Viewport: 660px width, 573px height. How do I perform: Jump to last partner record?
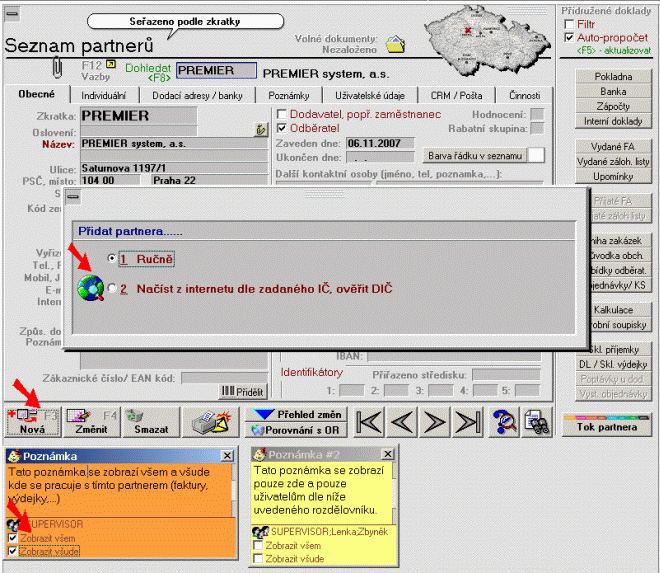468,421
